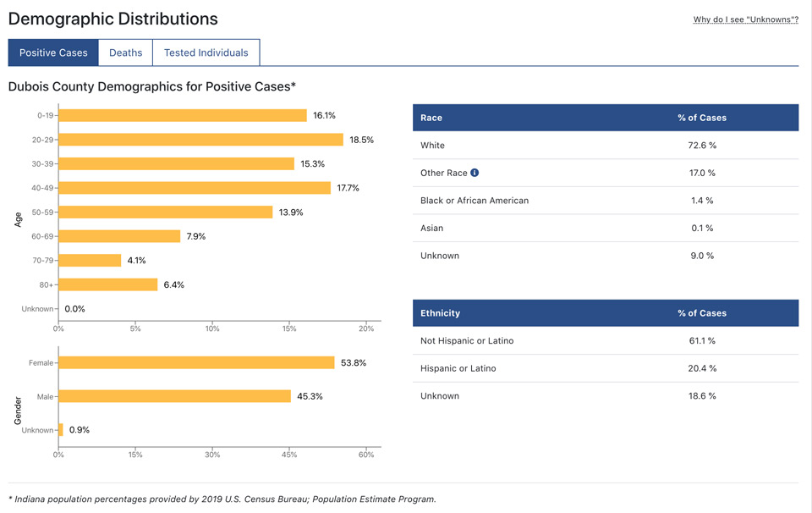
Task: Select the 40-49 age bar
Action: (195, 188)
